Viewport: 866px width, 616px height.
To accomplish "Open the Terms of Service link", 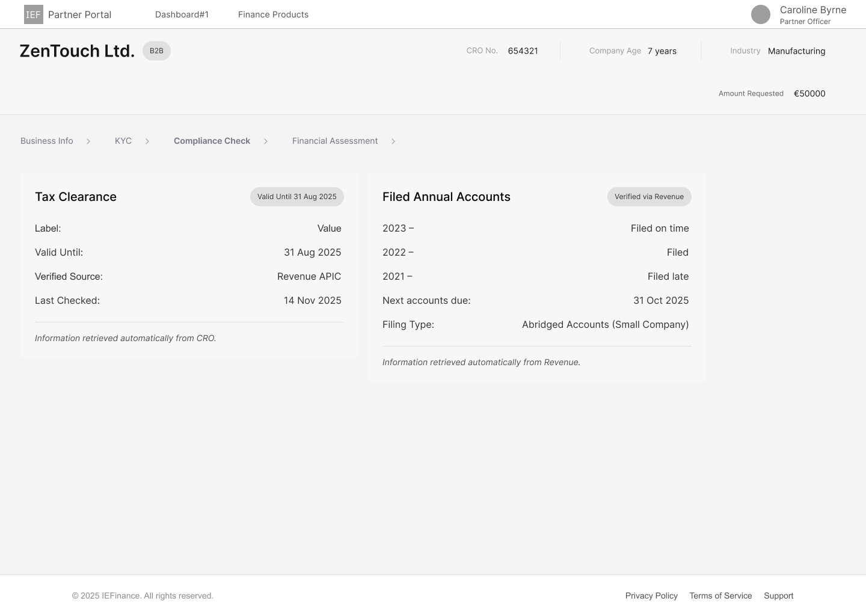I will [720, 596].
